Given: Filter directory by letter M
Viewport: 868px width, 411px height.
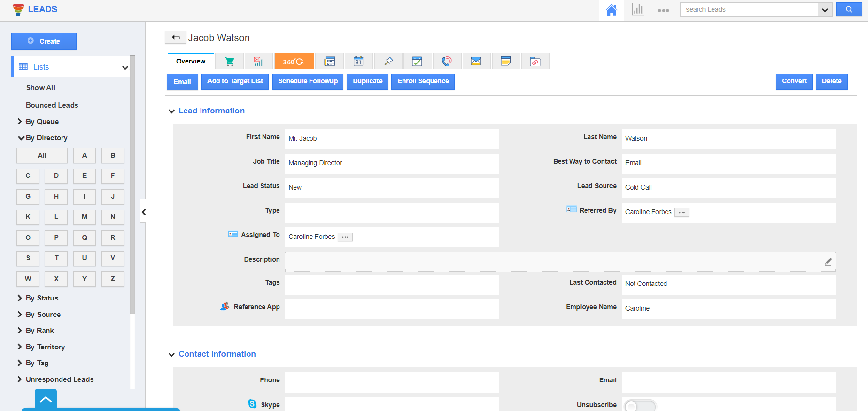Looking at the screenshot, I should [x=85, y=217].
